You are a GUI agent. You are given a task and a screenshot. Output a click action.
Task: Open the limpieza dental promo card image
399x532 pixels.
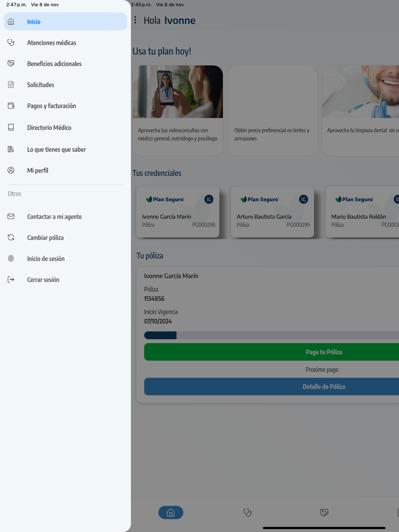click(x=360, y=92)
